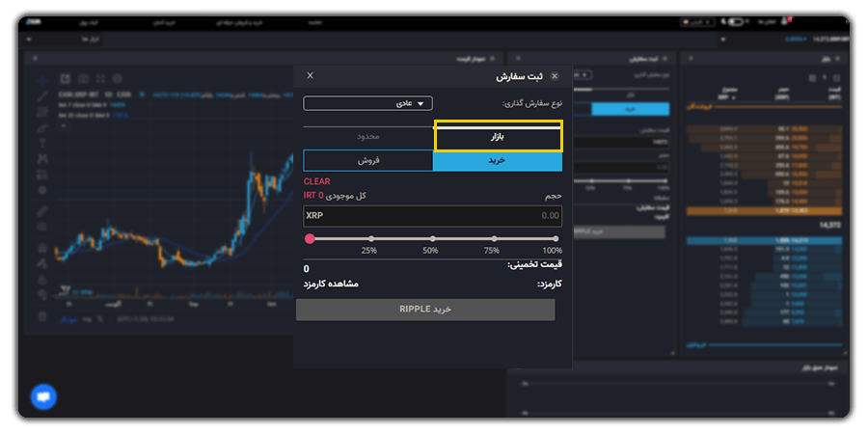868x434 pixels.
Task: Toggle the log scale option below chart
Action: pyautogui.click(x=87, y=319)
